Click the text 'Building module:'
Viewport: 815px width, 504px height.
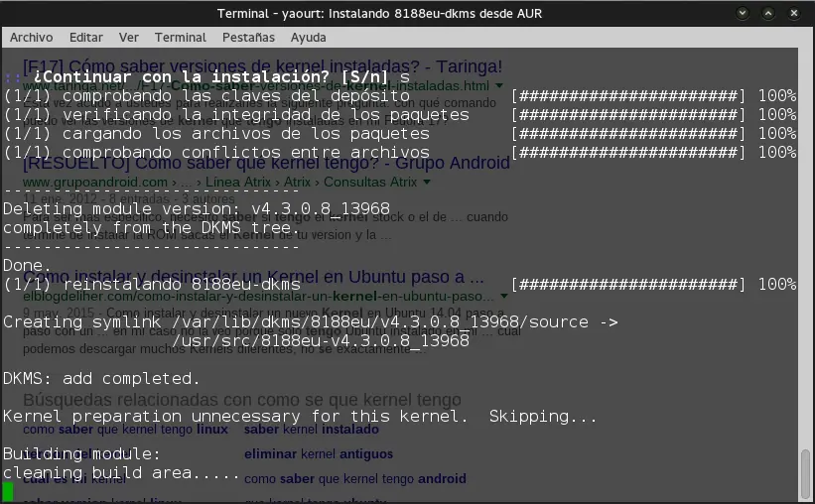coord(81,454)
